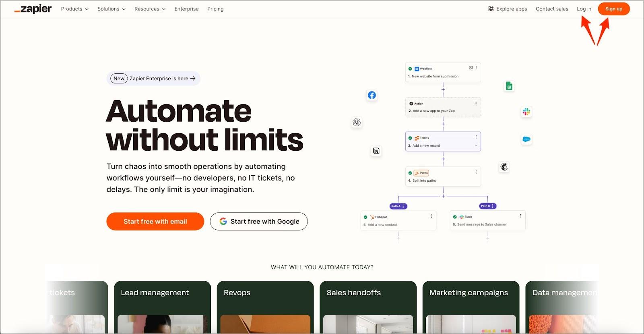Select the "New website form submission" step text

[435, 77]
